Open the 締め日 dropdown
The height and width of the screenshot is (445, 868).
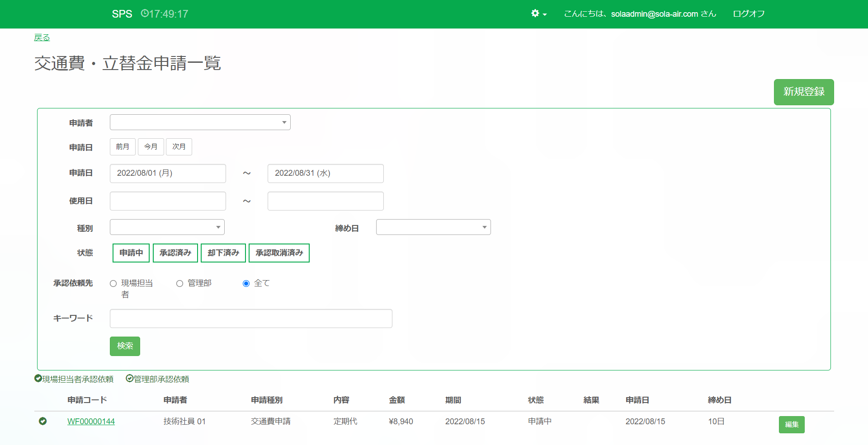(433, 227)
